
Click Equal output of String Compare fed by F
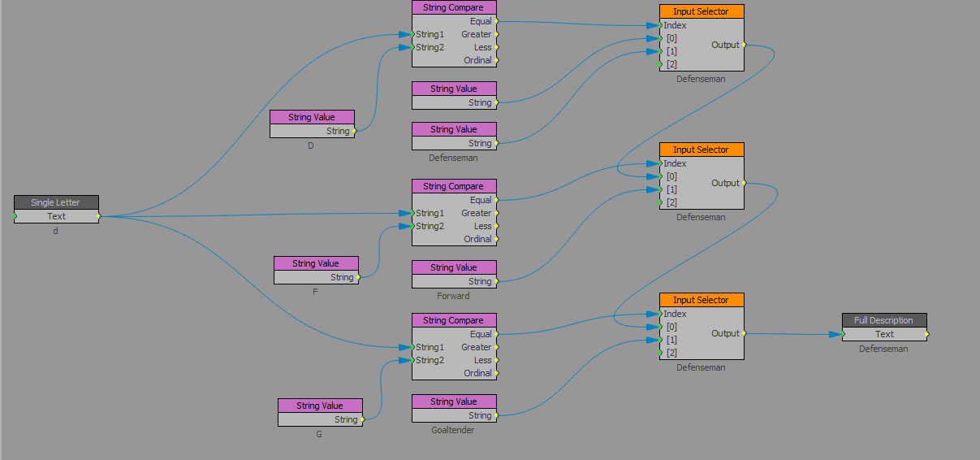pyautogui.click(x=497, y=200)
